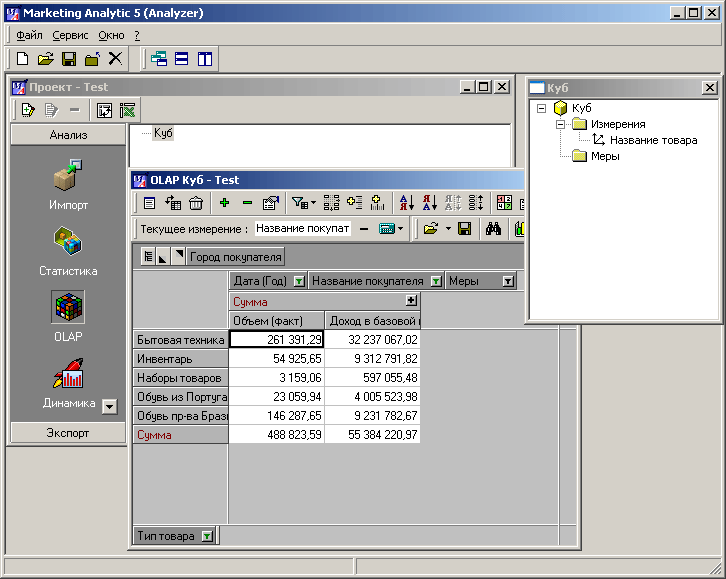Screen dimensions: 726x579
Task: Click the Текущее измерение input field
Action: pos(303,229)
